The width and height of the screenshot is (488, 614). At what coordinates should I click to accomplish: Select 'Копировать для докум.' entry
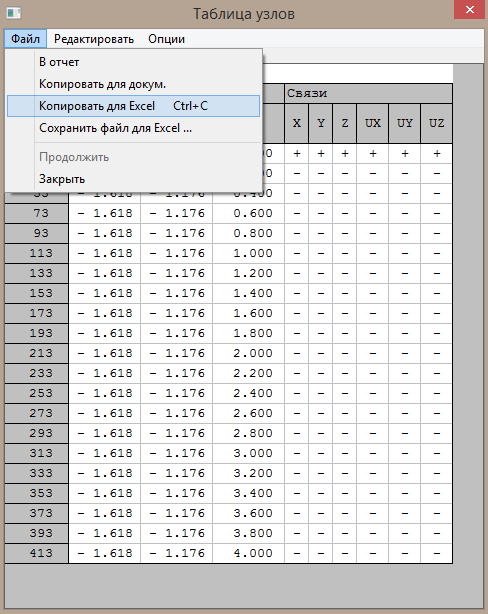pos(133,84)
